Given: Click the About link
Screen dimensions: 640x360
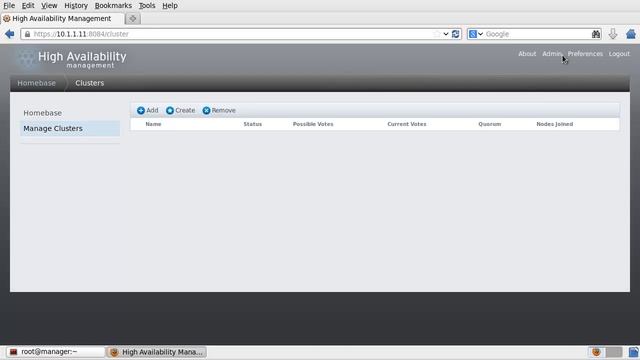Looking at the screenshot, I should pos(527,54).
